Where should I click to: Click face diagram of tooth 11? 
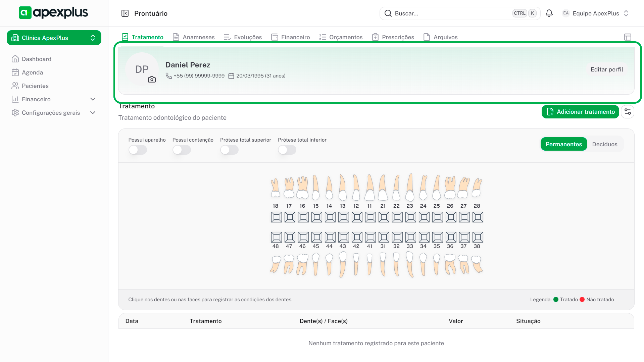pos(370,217)
